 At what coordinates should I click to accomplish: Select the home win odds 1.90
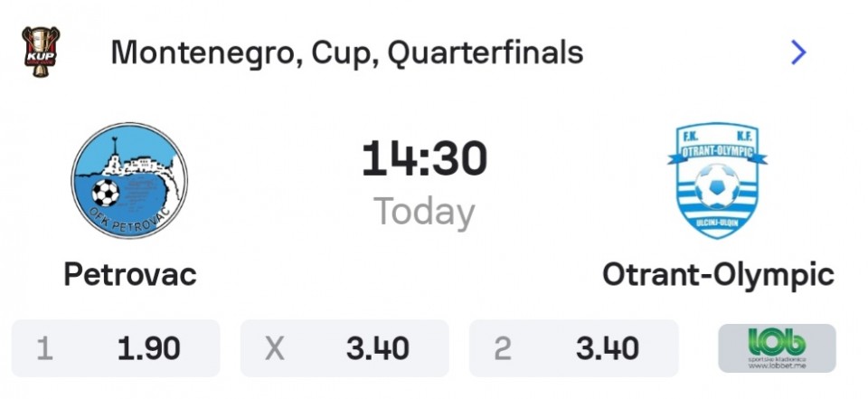coord(116,348)
